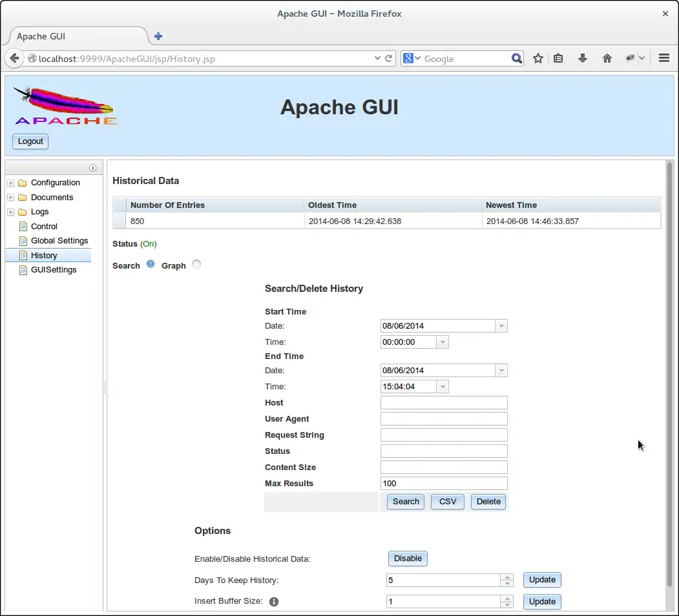Viewport: 679px width, 616px height.
Task: Click the Control page document icon
Action: (x=23, y=227)
